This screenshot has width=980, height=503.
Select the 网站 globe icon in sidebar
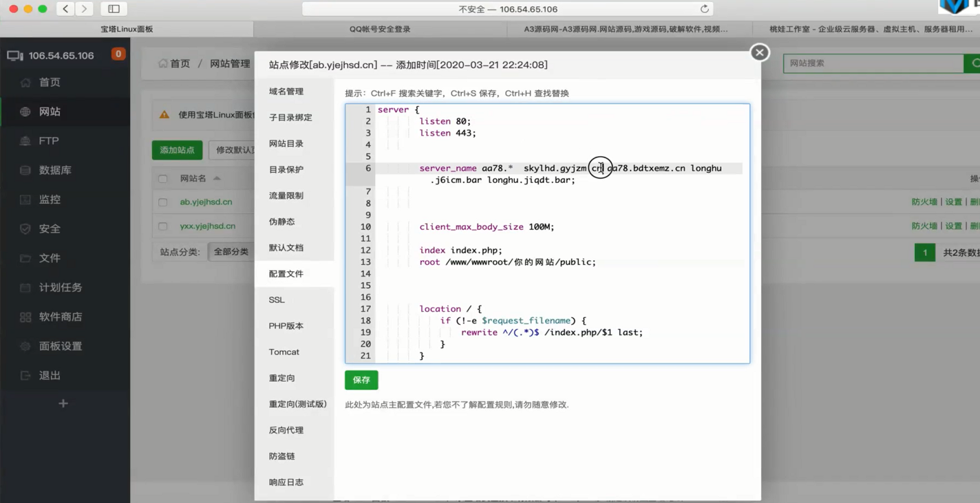[x=25, y=111]
